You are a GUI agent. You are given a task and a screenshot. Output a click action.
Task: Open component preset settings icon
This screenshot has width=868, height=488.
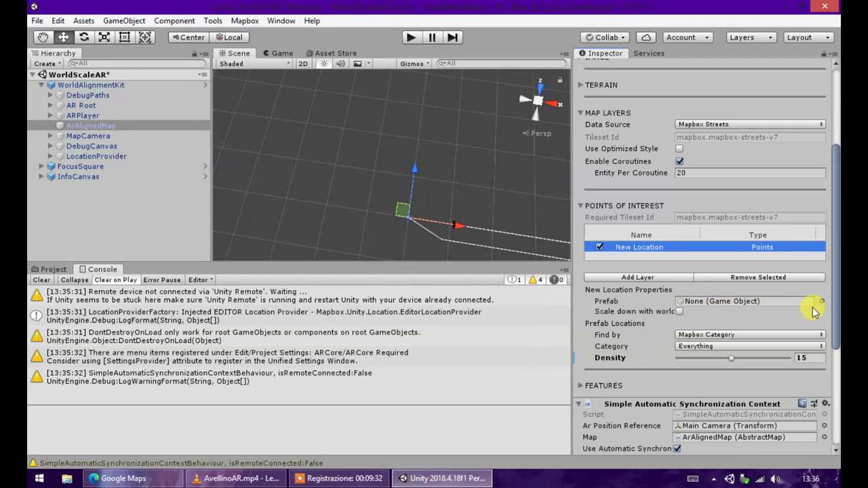pyautogui.click(x=814, y=403)
